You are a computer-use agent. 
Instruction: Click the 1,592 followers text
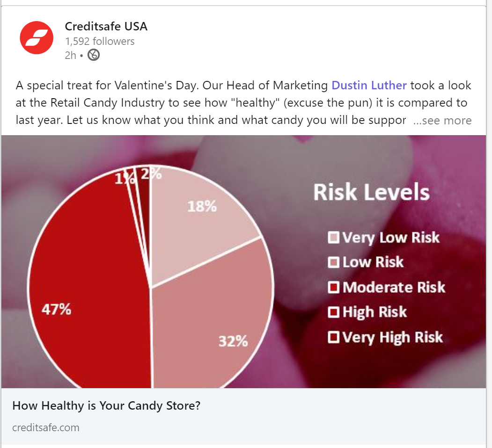(x=100, y=41)
